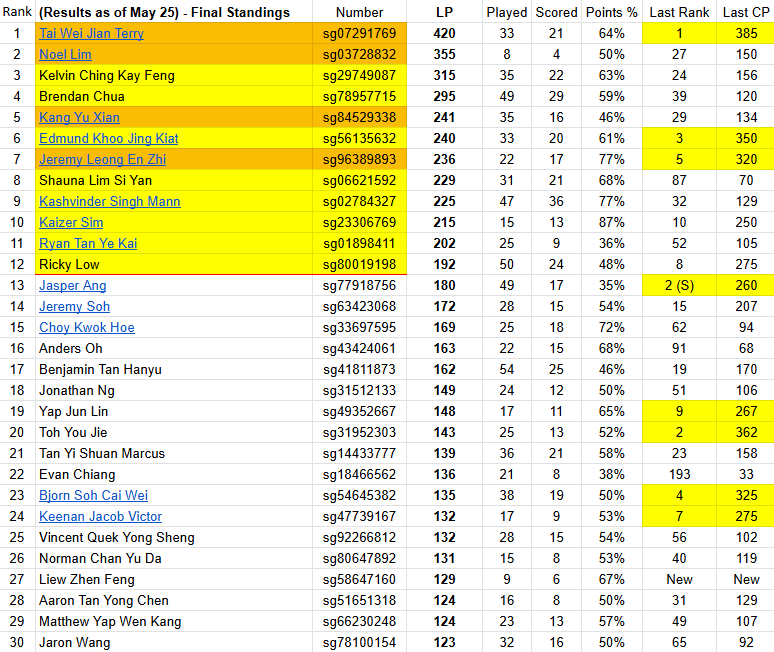Select the LP column header
The height and width of the screenshot is (652, 774).
(444, 12)
